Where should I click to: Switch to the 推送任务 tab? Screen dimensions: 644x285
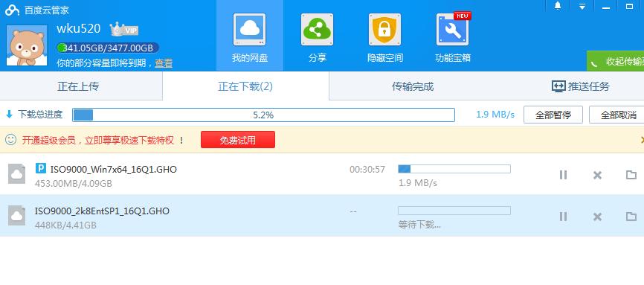[x=580, y=86]
